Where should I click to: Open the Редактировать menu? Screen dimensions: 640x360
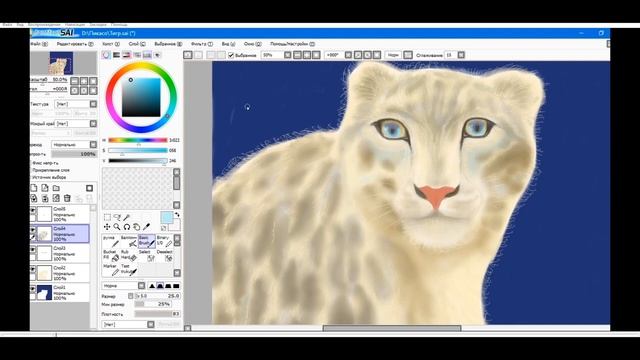point(75,44)
